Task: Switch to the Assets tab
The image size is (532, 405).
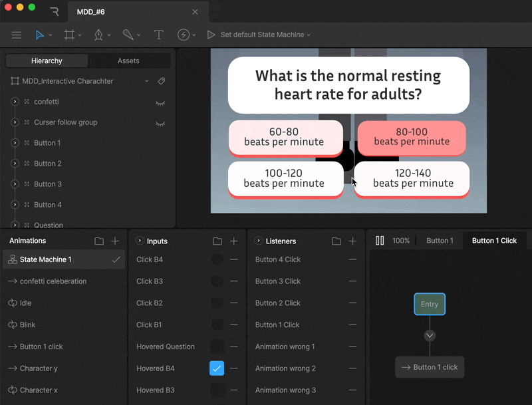Action: [128, 61]
